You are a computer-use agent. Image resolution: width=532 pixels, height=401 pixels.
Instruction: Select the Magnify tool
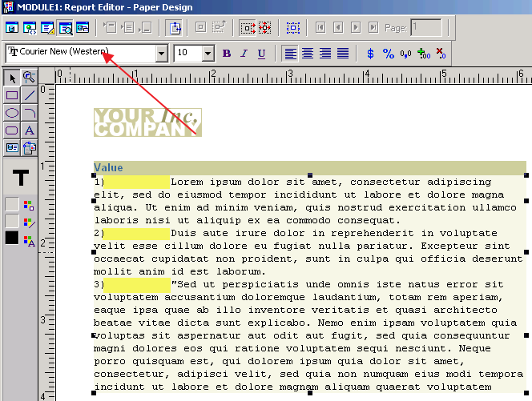pos(30,78)
